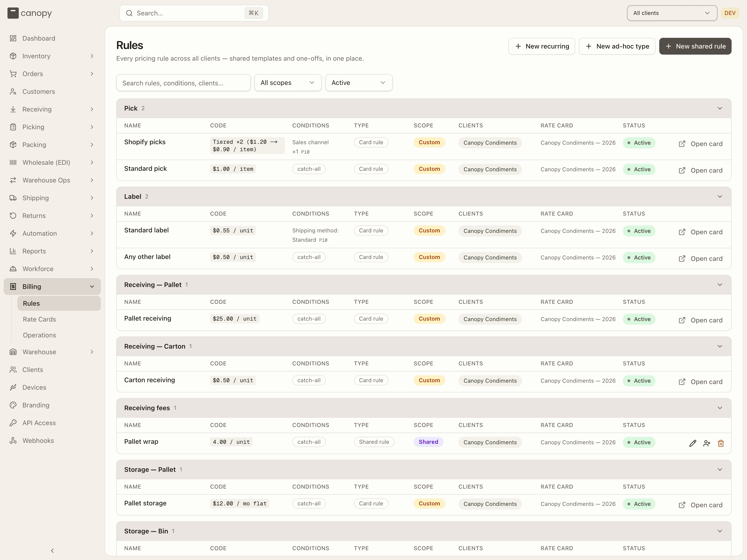Delete the Pallet wrap rule trash icon
Viewport: 747px width, 560px height.
721,443
